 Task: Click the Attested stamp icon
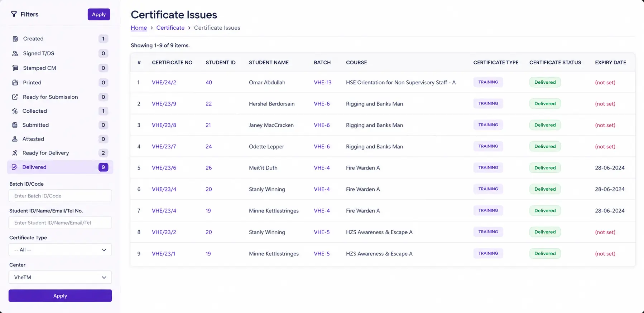pyautogui.click(x=15, y=139)
